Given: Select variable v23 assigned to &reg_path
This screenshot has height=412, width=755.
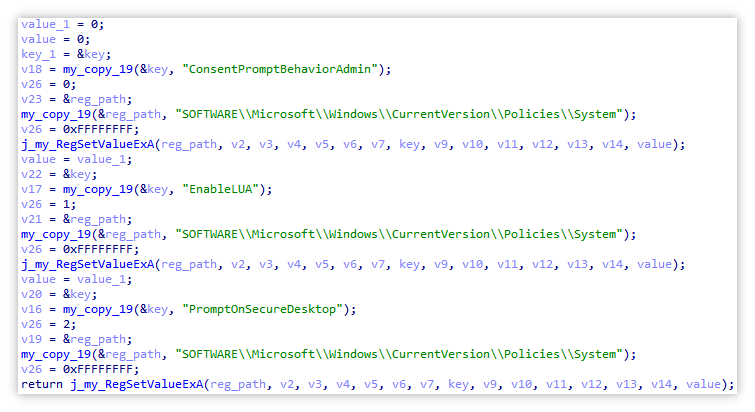Looking at the screenshot, I should [x=32, y=99].
